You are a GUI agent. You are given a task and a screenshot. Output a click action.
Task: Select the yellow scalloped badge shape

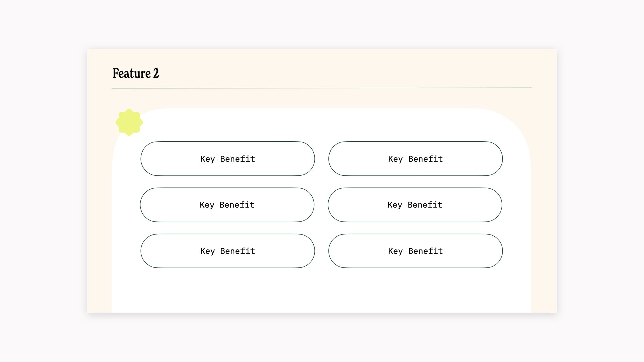pyautogui.click(x=129, y=122)
